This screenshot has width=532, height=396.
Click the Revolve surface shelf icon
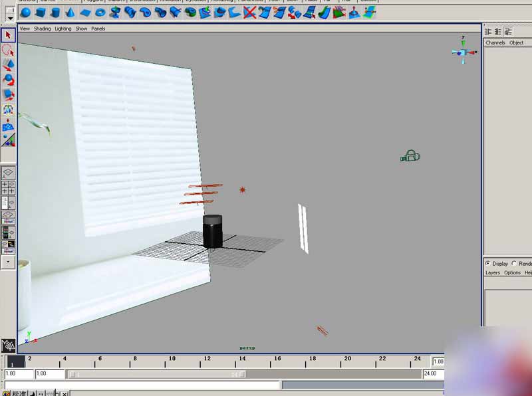(x=115, y=13)
